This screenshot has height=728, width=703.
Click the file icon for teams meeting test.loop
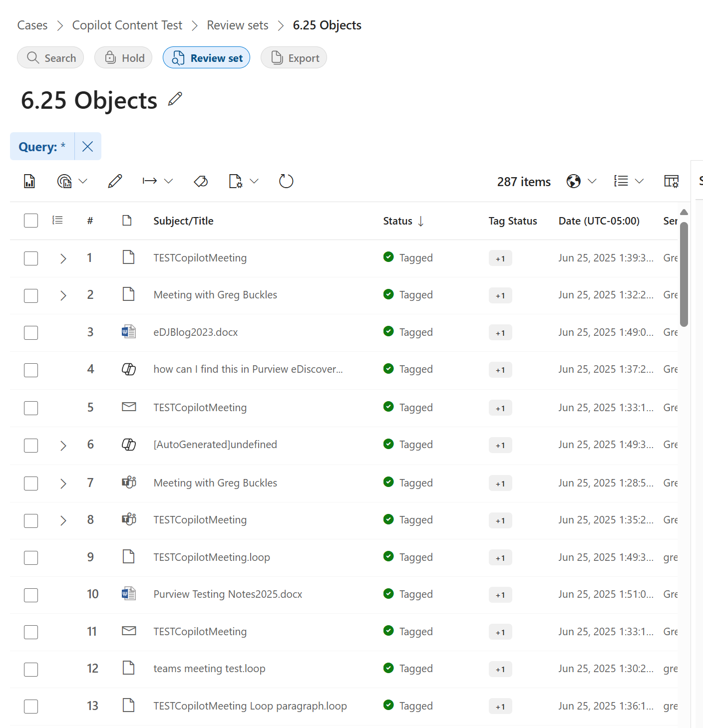click(x=129, y=668)
